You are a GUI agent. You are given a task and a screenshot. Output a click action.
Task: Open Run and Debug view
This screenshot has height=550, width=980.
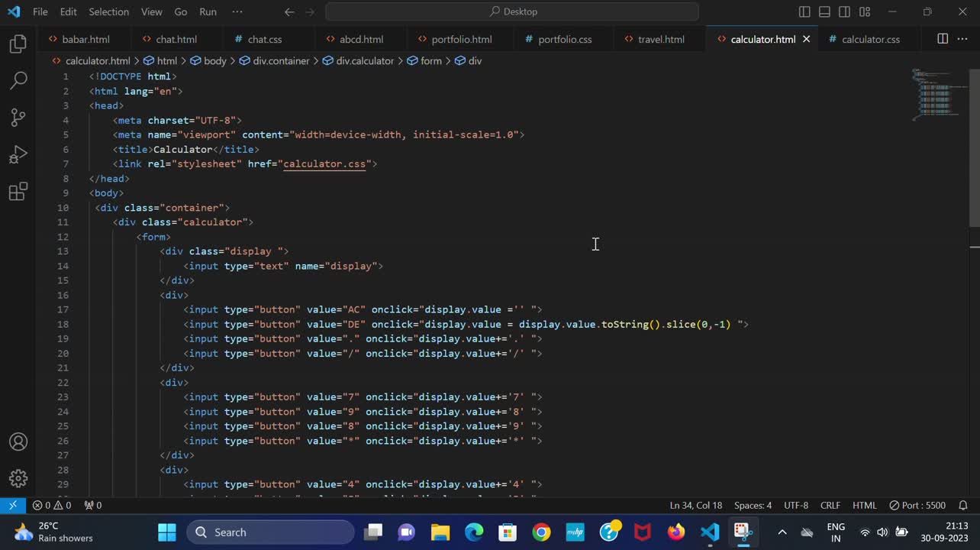18,154
